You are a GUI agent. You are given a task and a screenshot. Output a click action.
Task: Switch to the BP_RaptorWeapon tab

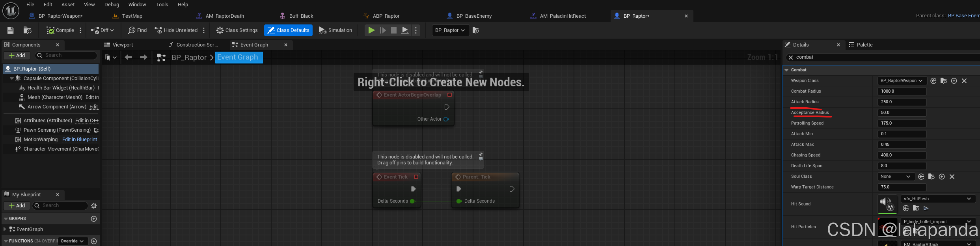[60, 16]
